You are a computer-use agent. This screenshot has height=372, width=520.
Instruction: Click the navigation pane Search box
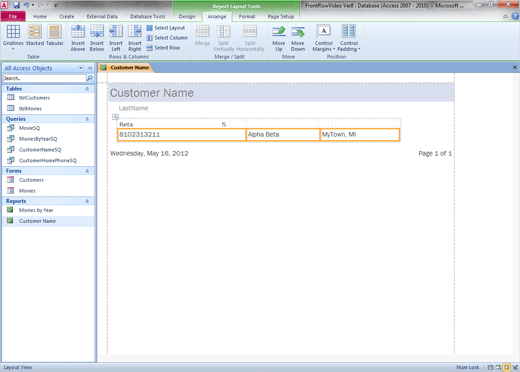[x=44, y=78]
